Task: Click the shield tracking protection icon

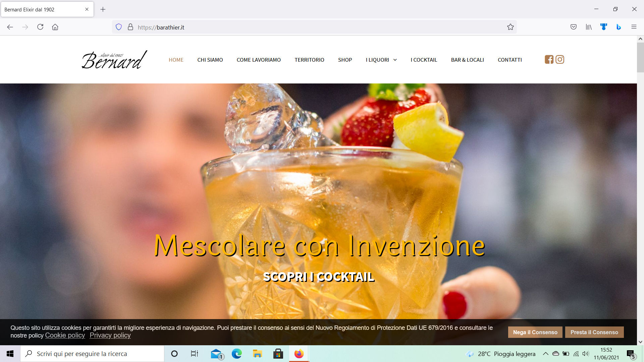Action: coord(118,27)
